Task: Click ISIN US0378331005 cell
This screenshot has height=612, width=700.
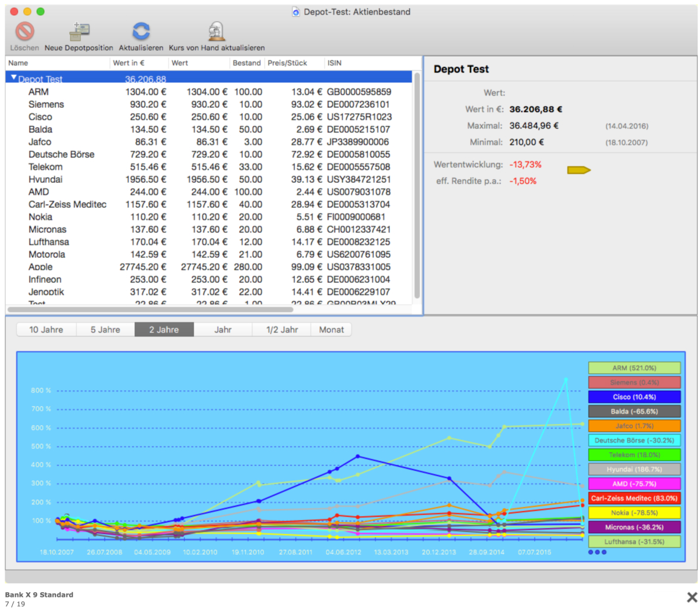Action: [x=358, y=267]
